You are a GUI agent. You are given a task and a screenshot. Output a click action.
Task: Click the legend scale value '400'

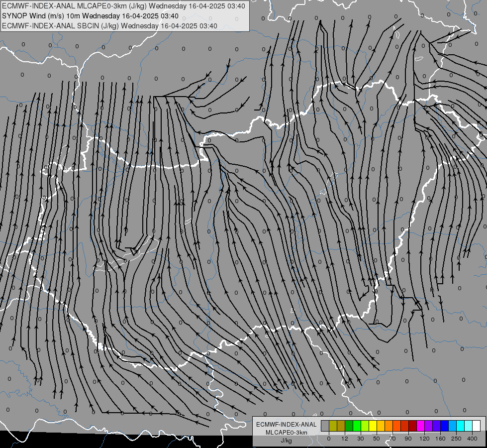pos(472,439)
